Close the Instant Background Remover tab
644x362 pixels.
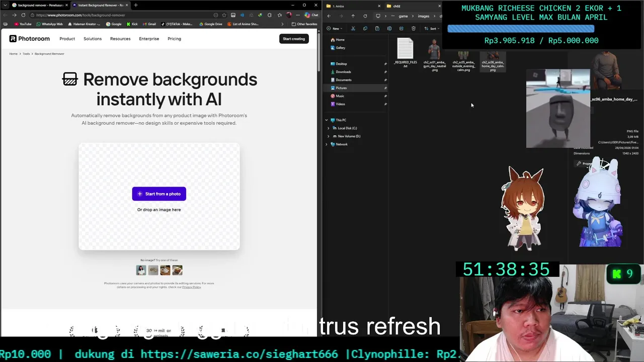127,5
